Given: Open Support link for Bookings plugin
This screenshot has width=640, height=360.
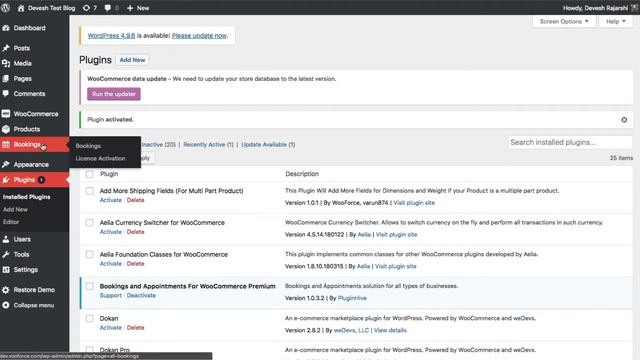Looking at the screenshot, I should pyautogui.click(x=111, y=296).
